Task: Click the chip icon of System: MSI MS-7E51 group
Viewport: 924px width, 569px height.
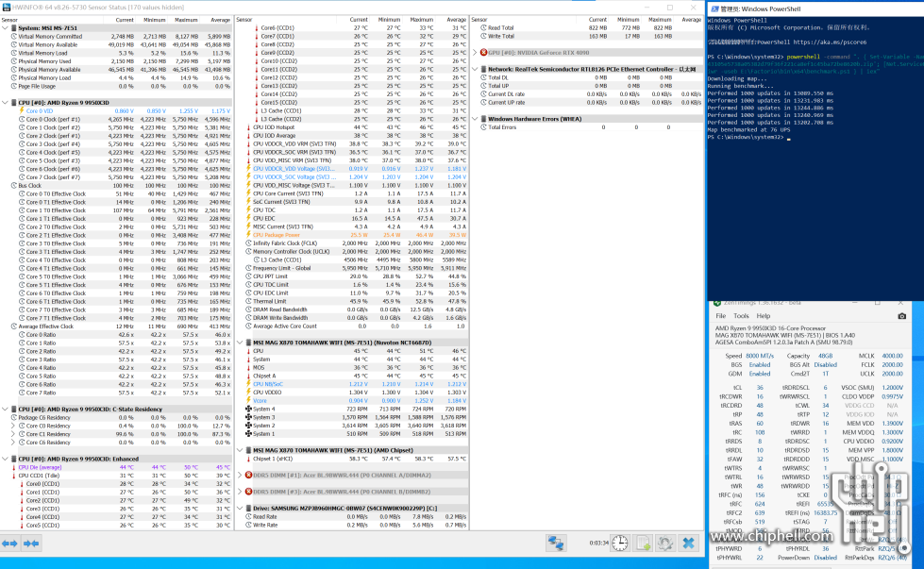Action: click(13, 27)
